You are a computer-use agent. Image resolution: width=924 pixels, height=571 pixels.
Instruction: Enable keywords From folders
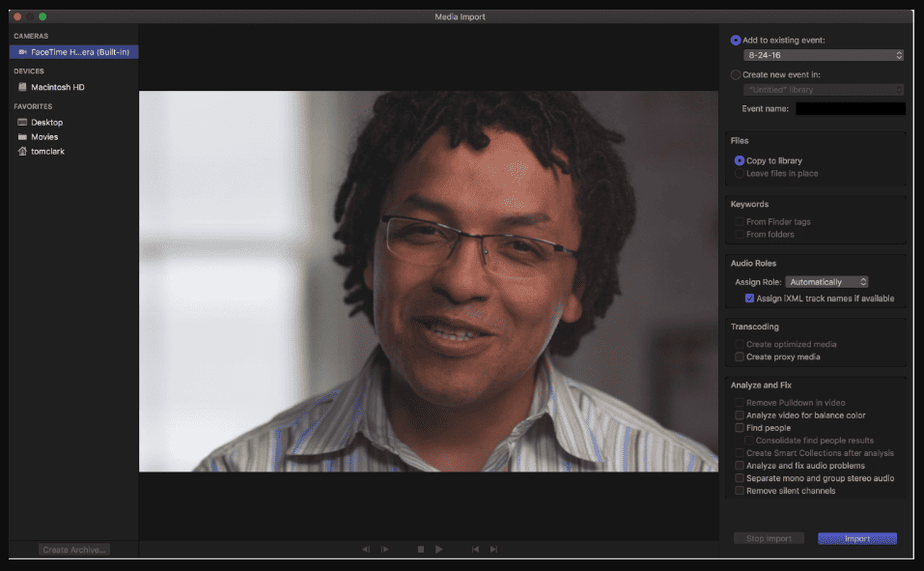click(739, 234)
